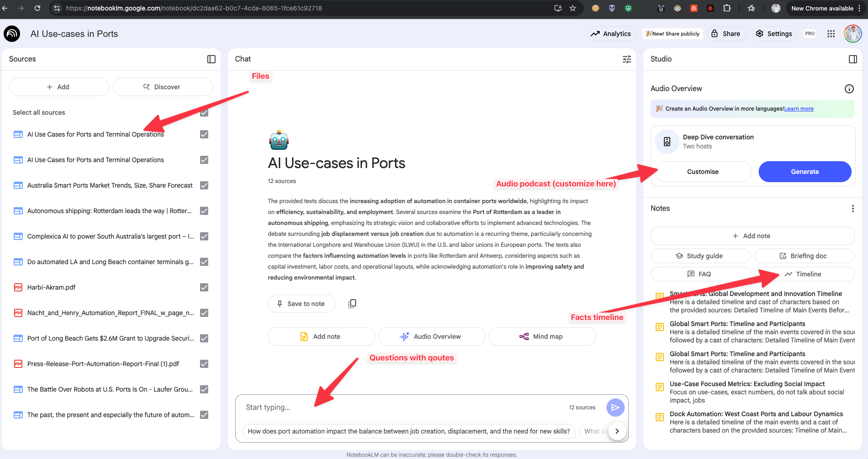Image resolution: width=868 pixels, height=459 pixels.
Task: Uncheck The Battle Over Robots source checkbox
Action: pos(204,389)
